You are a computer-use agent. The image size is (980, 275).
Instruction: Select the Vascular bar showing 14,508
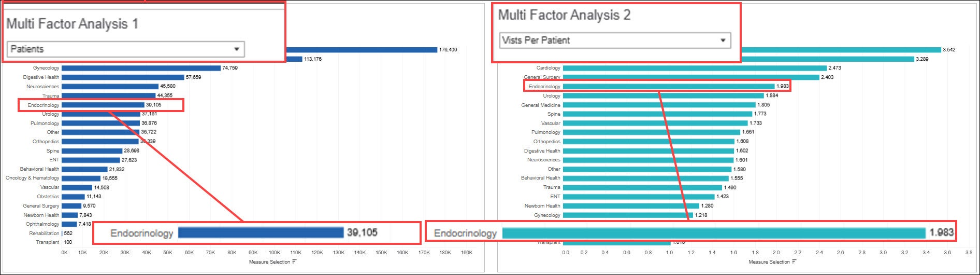(77, 187)
